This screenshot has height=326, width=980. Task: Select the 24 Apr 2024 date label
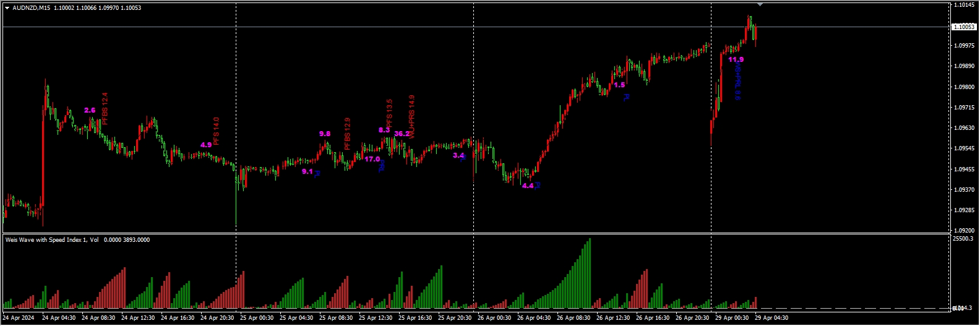pyautogui.click(x=19, y=318)
